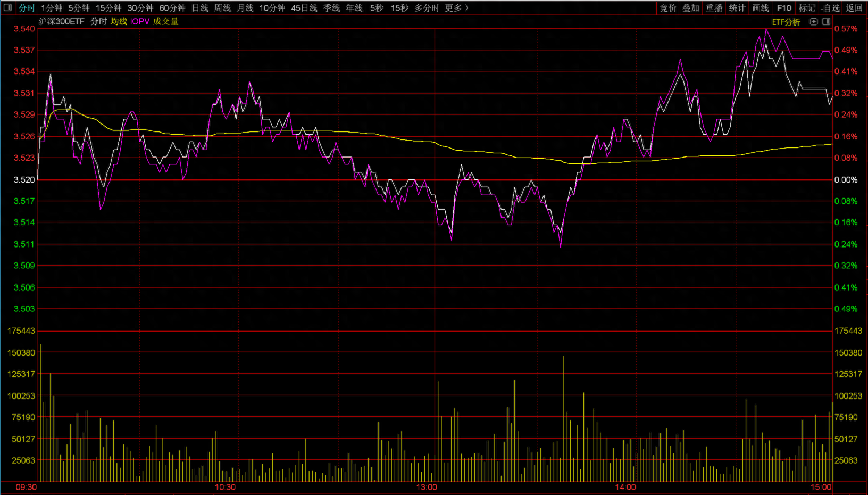Click the 3.503 price axis label

tap(24, 309)
